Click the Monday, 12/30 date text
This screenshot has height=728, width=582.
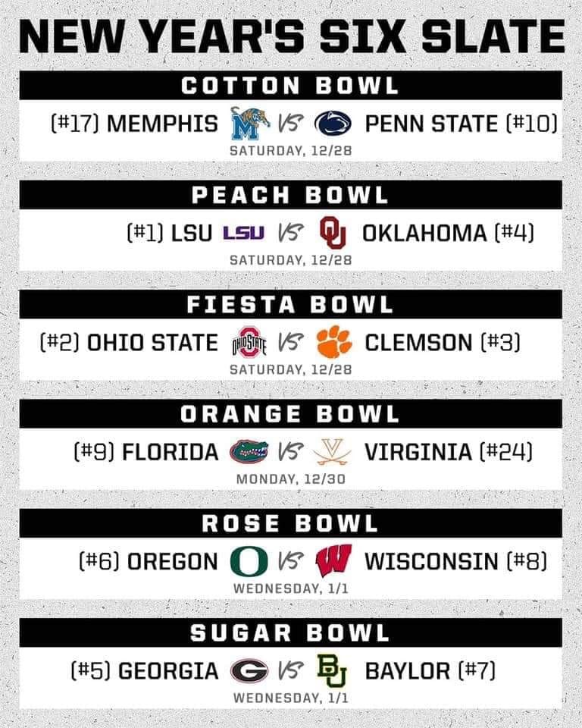[x=291, y=479]
